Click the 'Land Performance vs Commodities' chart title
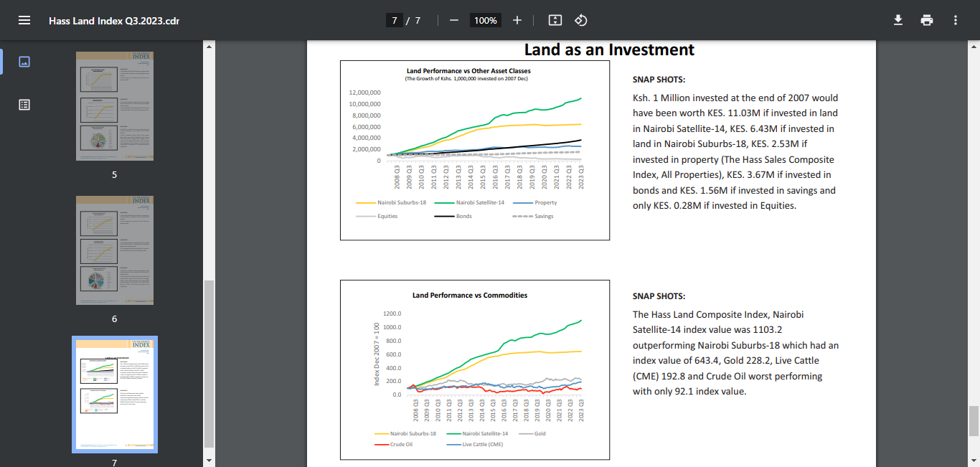Viewport: 980px width, 467px height. click(470, 295)
